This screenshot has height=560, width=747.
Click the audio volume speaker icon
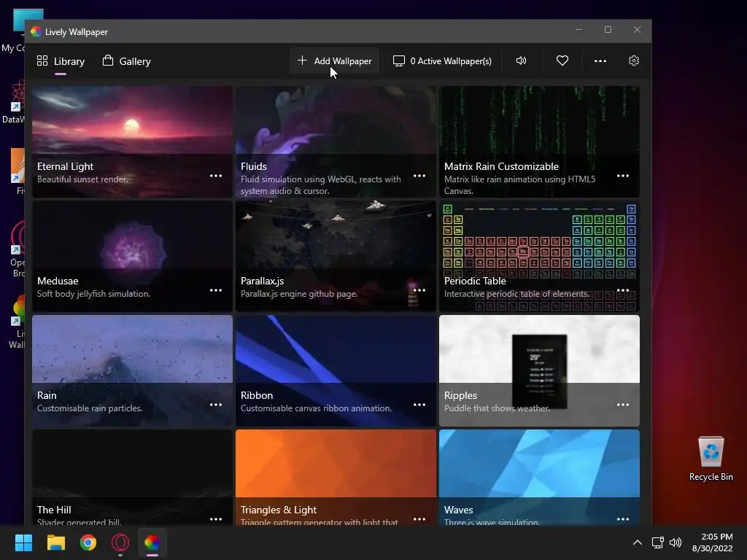pos(521,61)
